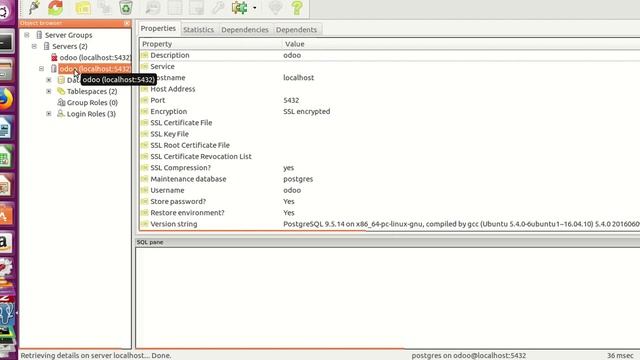Select the disconnected odoo server with red icon
Viewport: 640px width, 360px height.
point(95,58)
